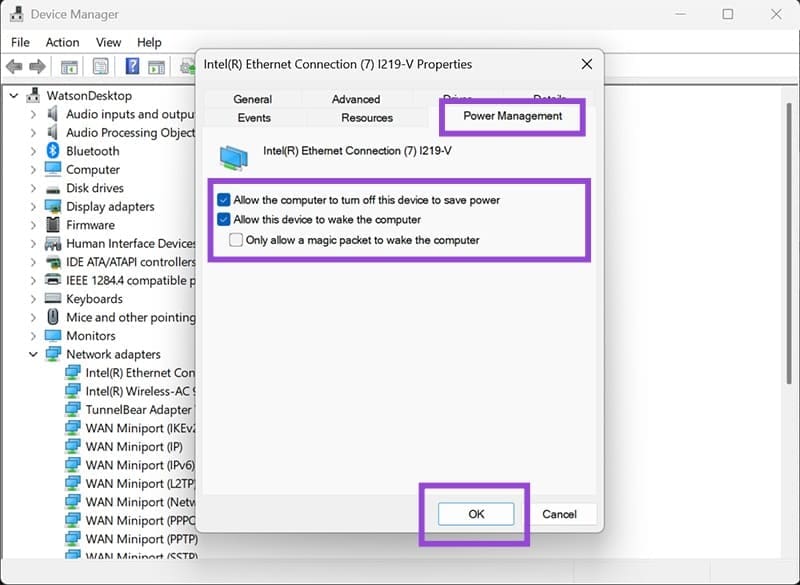Click the WAN Miniport (IP) adapter icon
This screenshot has width=800, height=585.
click(x=72, y=446)
